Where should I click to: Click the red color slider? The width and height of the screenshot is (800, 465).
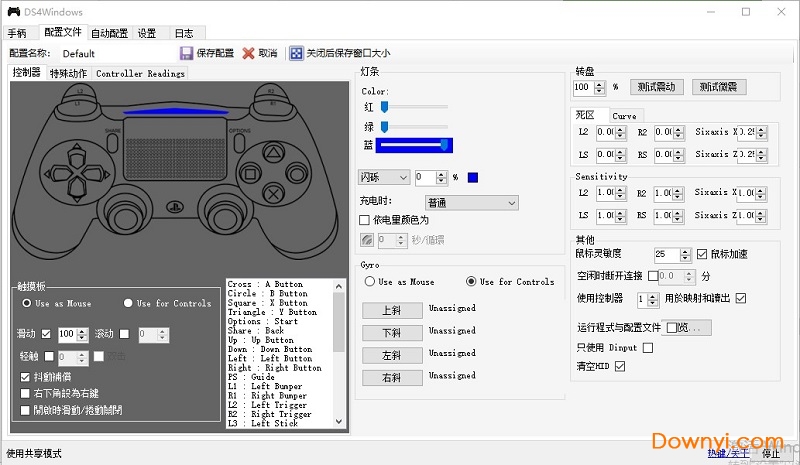coord(415,107)
